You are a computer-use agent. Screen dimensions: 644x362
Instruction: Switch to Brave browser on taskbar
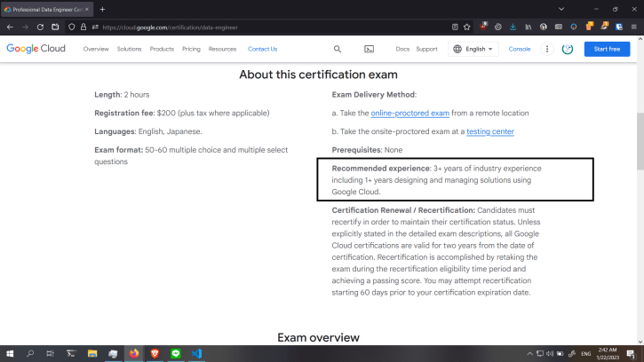pyautogui.click(x=155, y=353)
